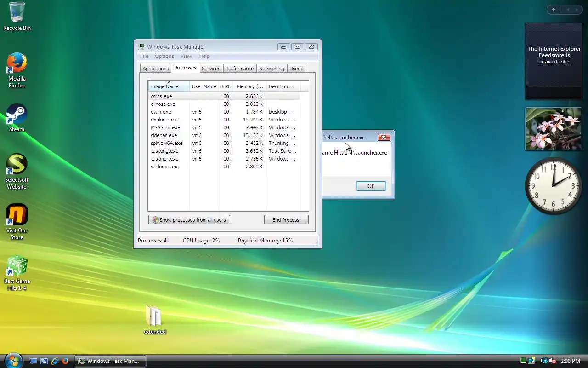Click the 19,740 K memory value
Image resolution: width=588 pixels, height=368 pixels.
click(253, 120)
